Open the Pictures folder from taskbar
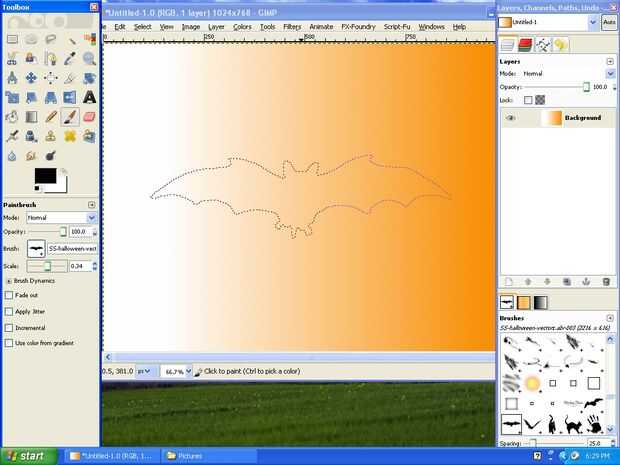Image resolution: width=620 pixels, height=465 pixels. click(x=209, y=456)
